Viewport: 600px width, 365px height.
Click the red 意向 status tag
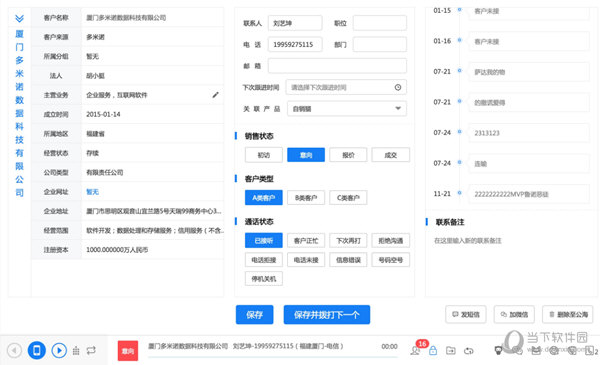pos(128,351)
